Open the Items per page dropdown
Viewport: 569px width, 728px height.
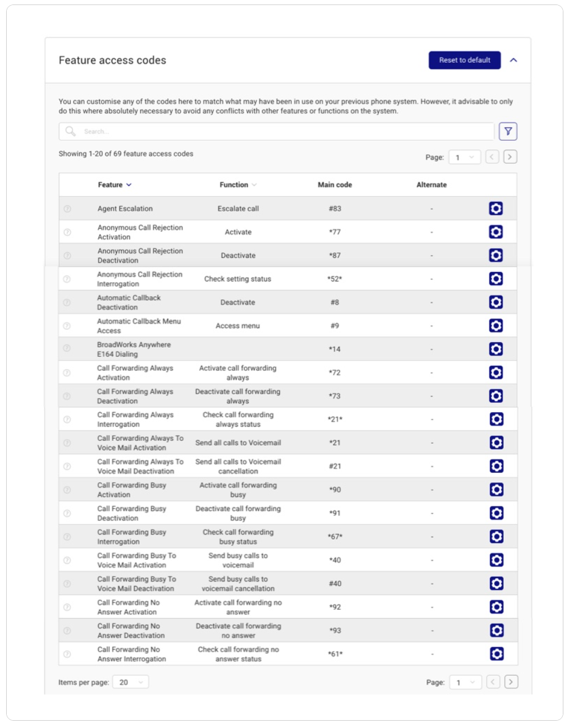(131, 682)
